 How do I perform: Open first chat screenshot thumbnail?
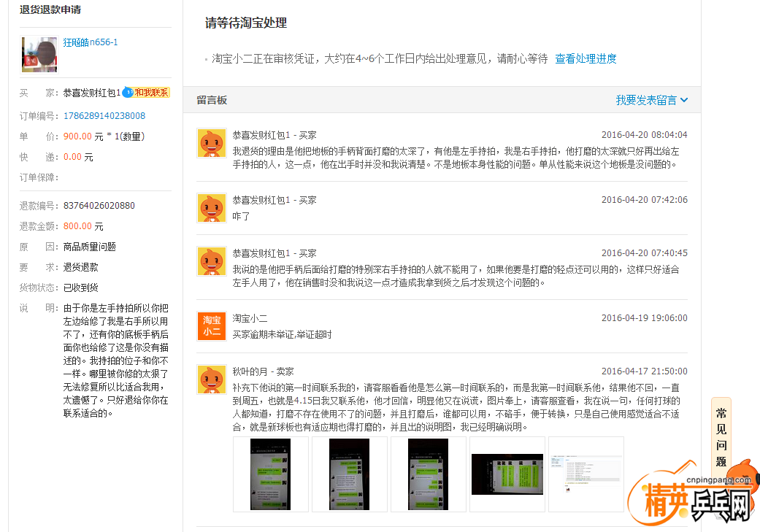(x=270, y=474)
